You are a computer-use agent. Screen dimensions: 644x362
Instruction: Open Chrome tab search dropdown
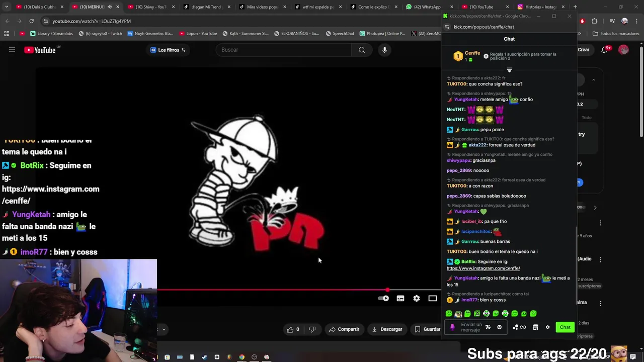tap(6, 7)
